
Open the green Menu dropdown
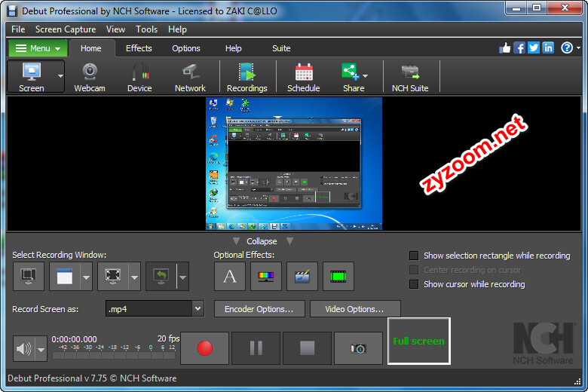pos(38,48)
